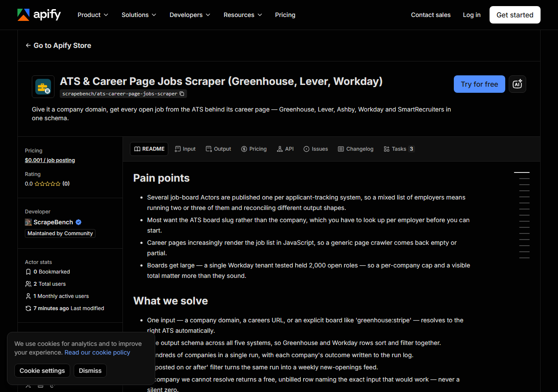Screen dimensions: 558x392
Task: Click Cookie settings button
Action: (x=42, y=371)
